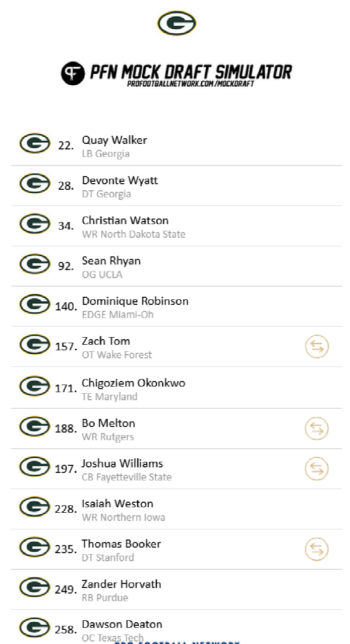
Task: Choose the Sean Rhyan draft pick
Action: tap(111, 261)
